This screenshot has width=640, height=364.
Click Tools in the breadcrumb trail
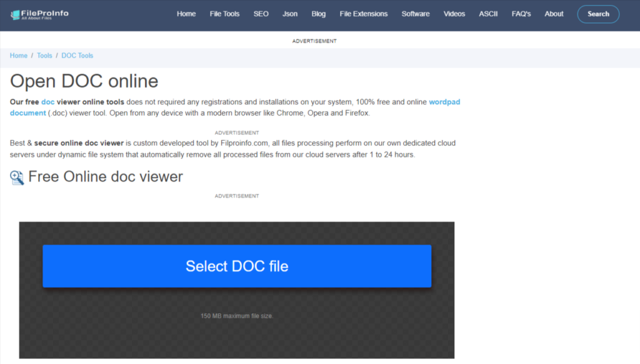coord(44,55)
